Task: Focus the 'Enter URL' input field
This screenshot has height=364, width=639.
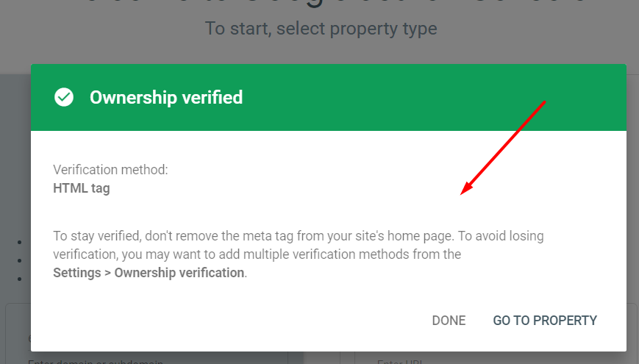Action: pyautogui.click(x=400, y=362)
